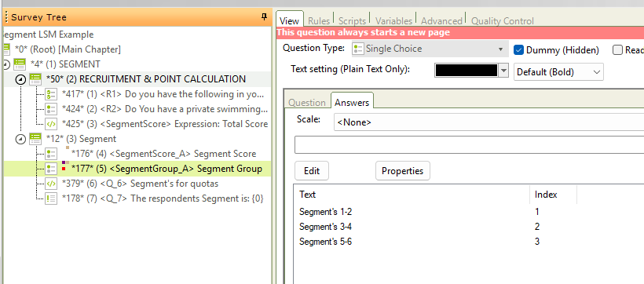
Task: Pin the Survey Tree panel
Action: (264, 16)
